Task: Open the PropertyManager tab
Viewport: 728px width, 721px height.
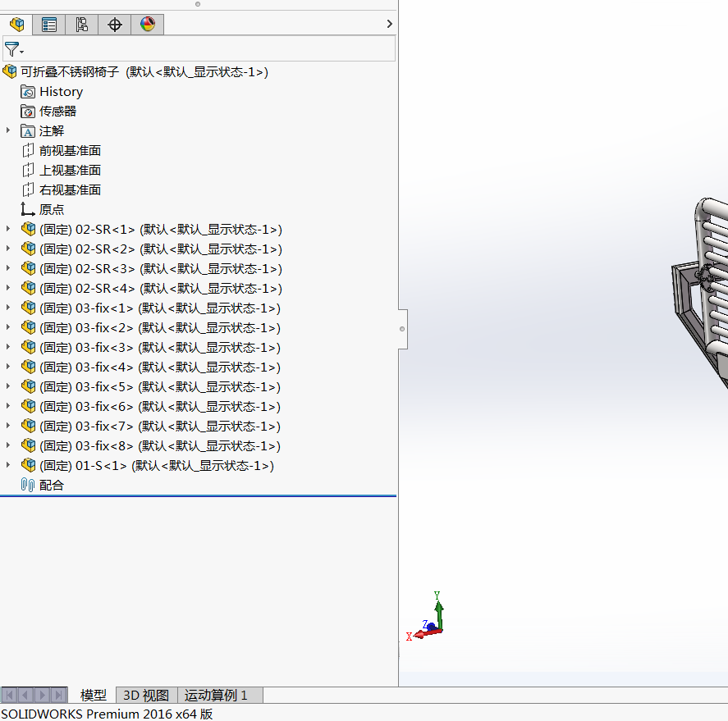Action: coord(48,24)
